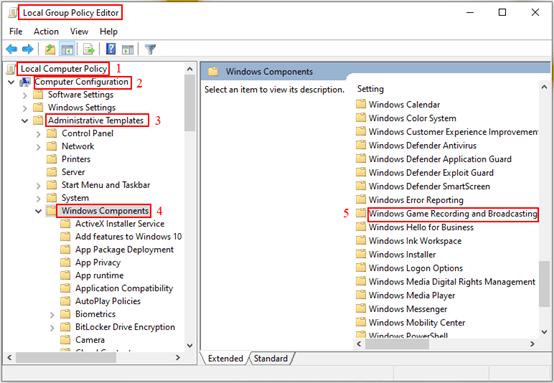Image resolution: width=554 pixels, height=383 pixels.
Task: Toggle the Show/Hide Action Pane icon
Action: click(128, 49)
